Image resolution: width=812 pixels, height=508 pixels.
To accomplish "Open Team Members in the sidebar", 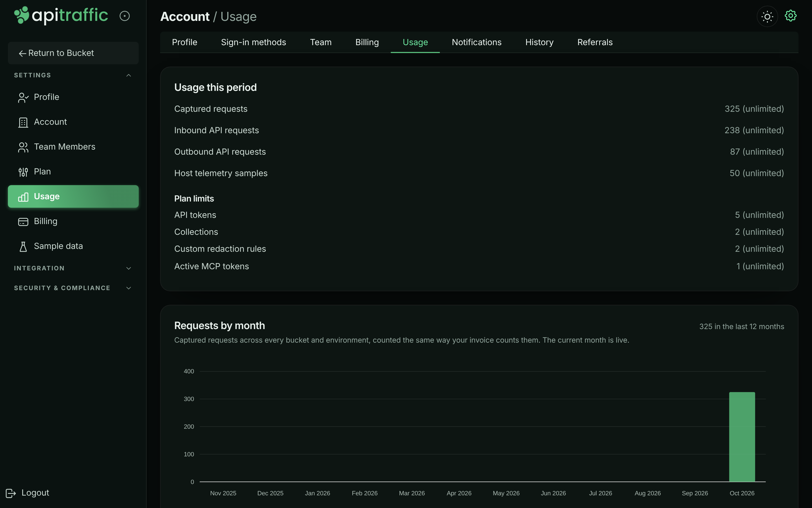I will click(x=73, y=147).
